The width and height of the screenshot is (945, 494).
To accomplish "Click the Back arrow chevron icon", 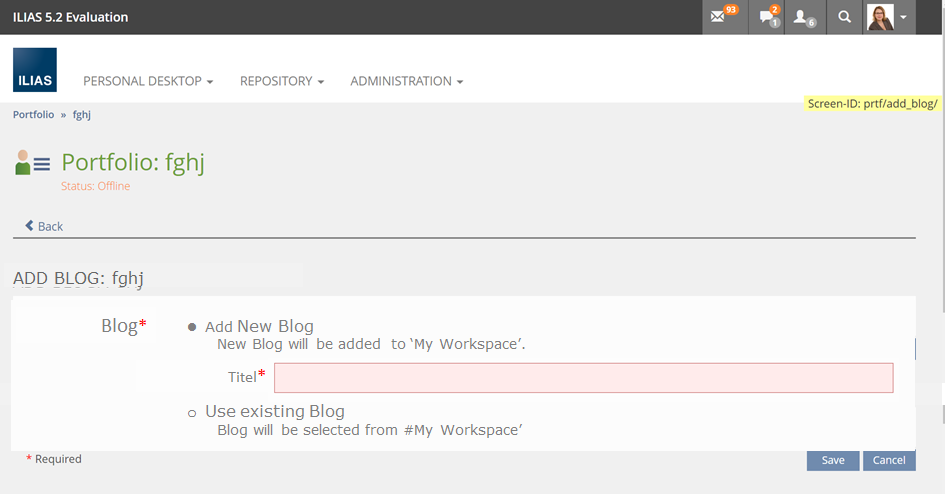I will point(30,226).
